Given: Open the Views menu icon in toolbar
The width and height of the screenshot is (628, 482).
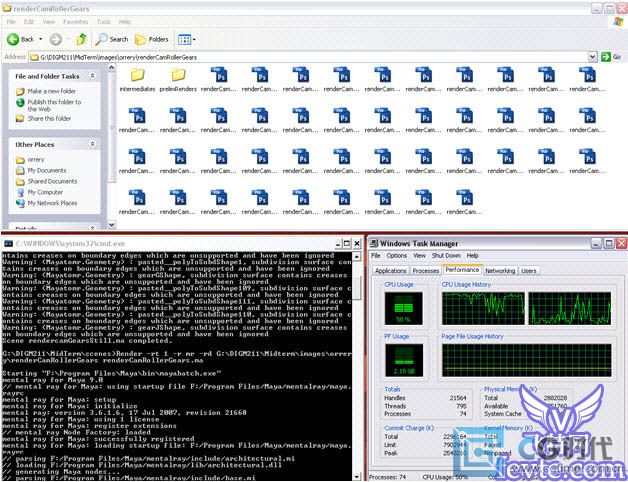Looking at the screenshot, I should [x=187, y=39].
